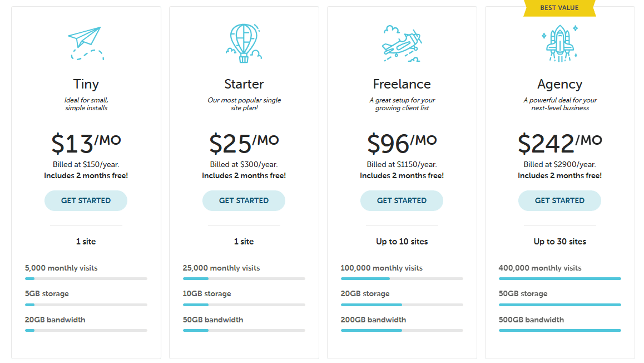644x363 pixels.
Task: Click the Agency 50GB storage bar
Action: tap(559, 305)
